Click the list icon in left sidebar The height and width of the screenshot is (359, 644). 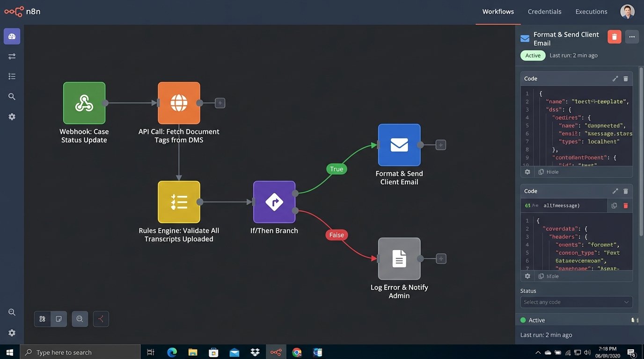pyautogui.click(x=12, y=77)
